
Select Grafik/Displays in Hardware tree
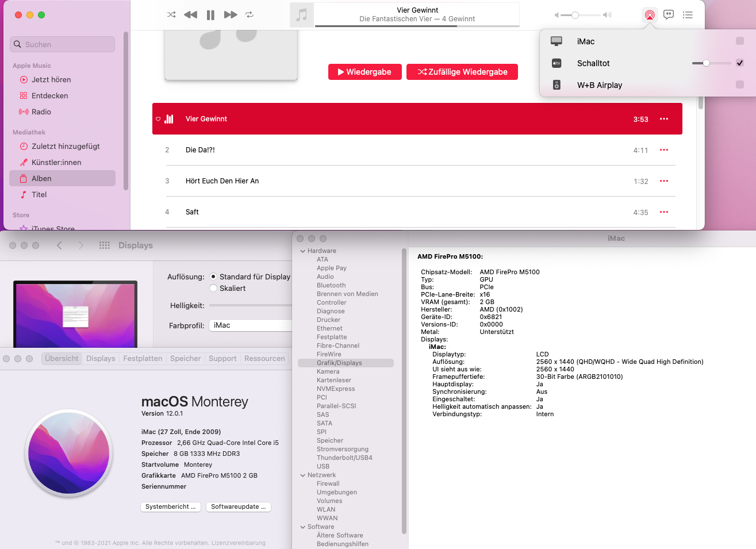pyautogui.click(x=346, y=363)
